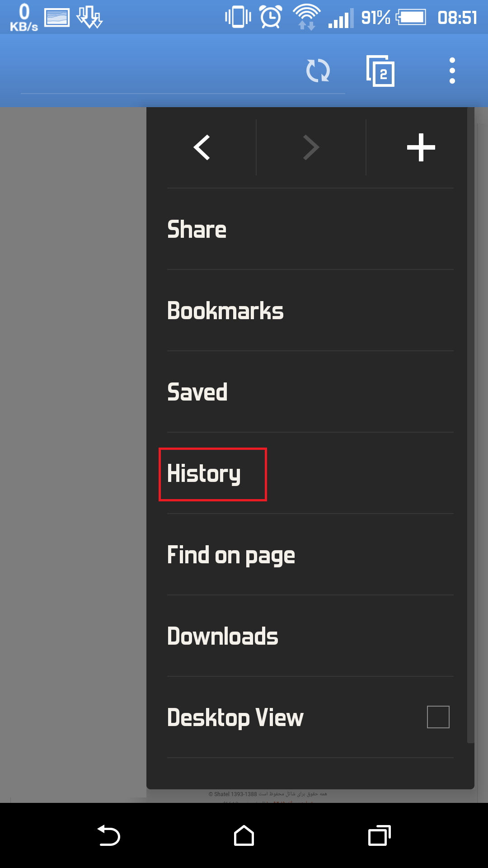Select Share from the menu

197,229
